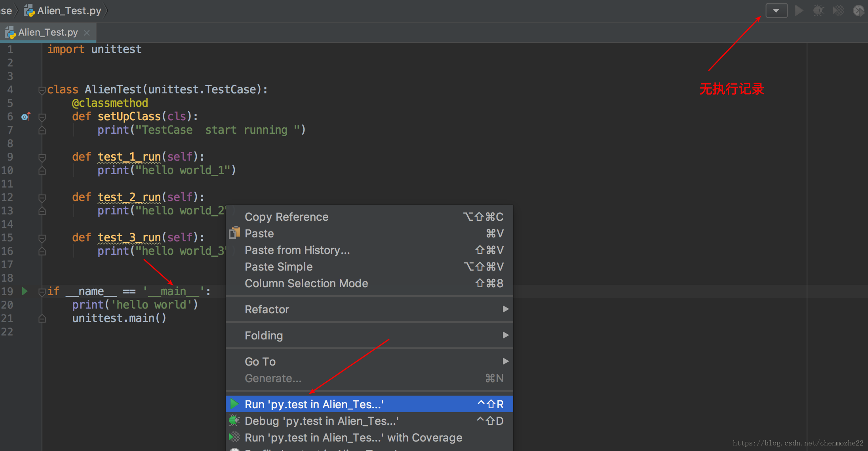Click the toolbar Run button
868x451 pixels.
pyautogui.click(x=799, y=11)
